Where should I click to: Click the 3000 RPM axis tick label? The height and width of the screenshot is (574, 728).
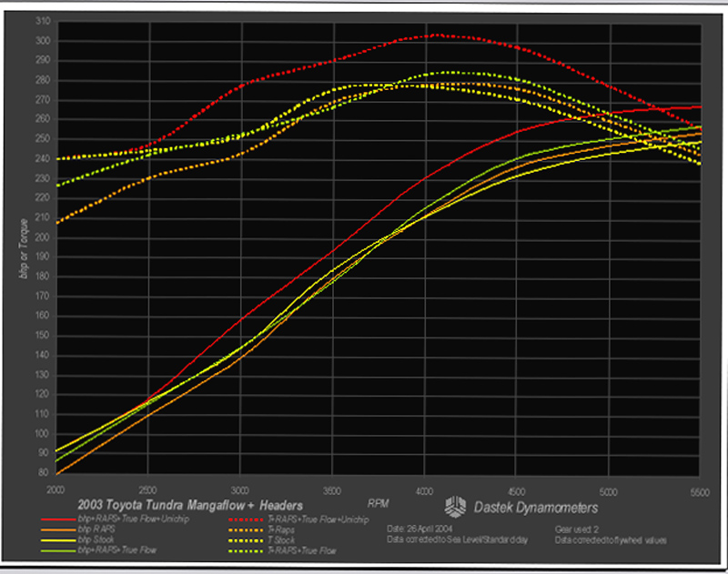(240, 490)
